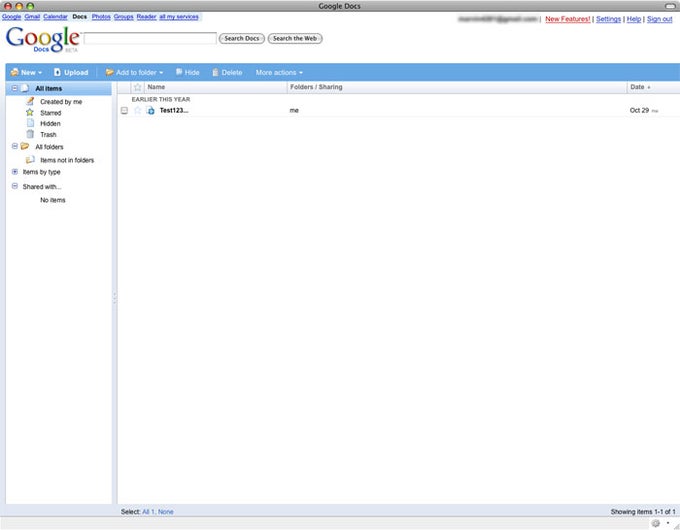Click the Items not in folders icon

tap(30, 160)
